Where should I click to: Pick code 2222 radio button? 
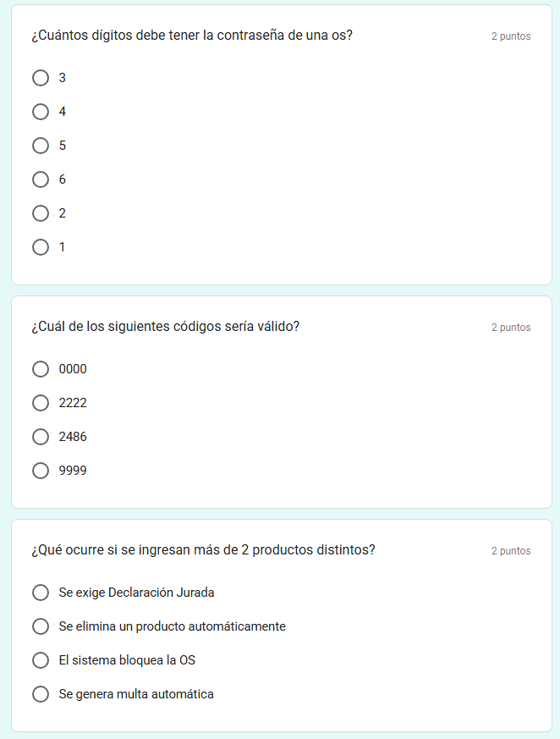[41, 403]
